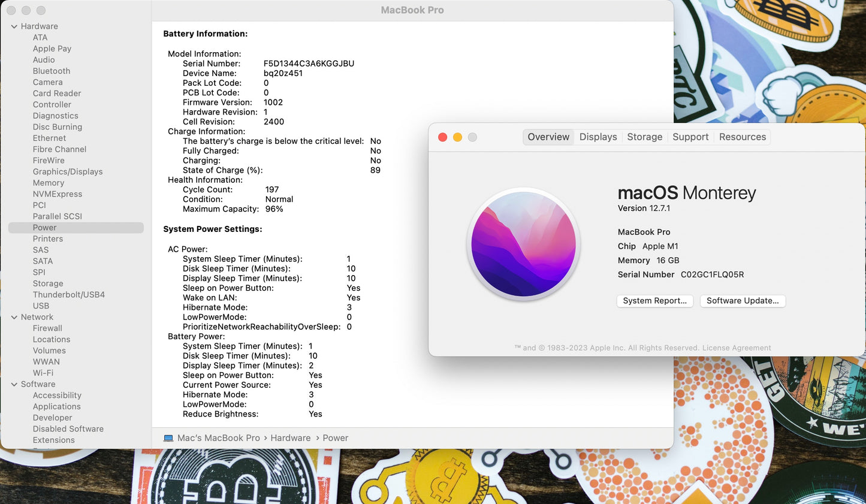Select Disc Burning in the sidebar

click(x=58, y=127)
